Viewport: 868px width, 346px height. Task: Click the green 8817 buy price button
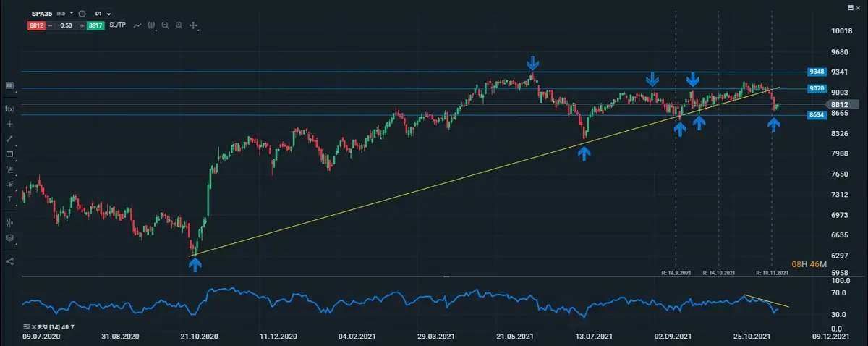pos(95,25)
